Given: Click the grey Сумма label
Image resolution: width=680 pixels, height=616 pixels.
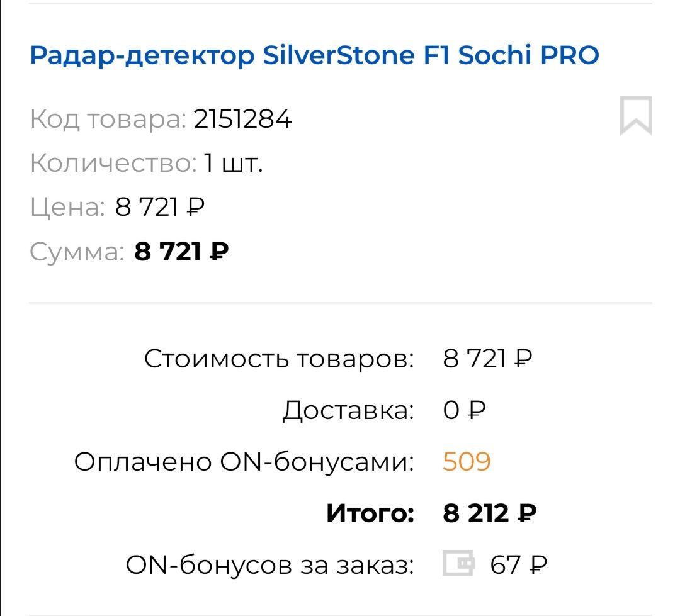Looking at the screenshot, I should [76, 252].
